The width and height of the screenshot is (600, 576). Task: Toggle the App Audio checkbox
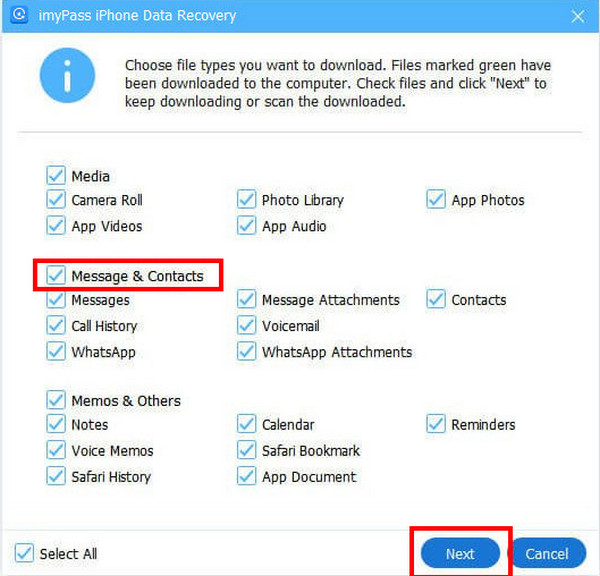coord(246,225)
